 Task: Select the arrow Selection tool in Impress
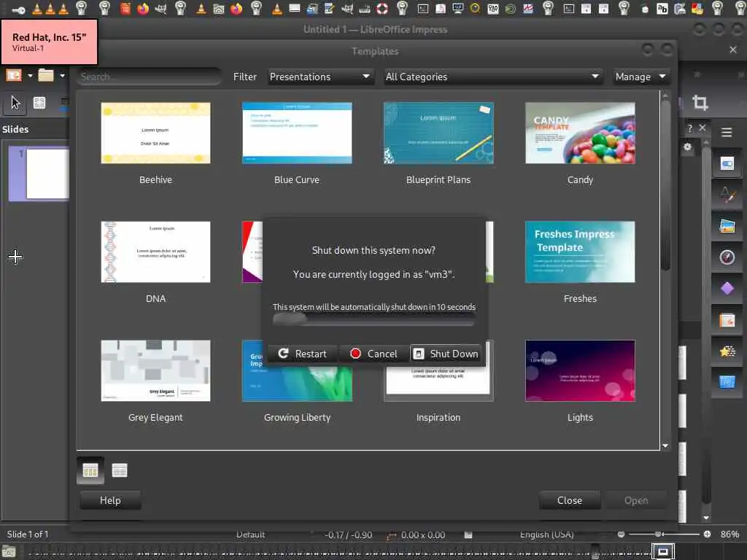tap(16, 102)
